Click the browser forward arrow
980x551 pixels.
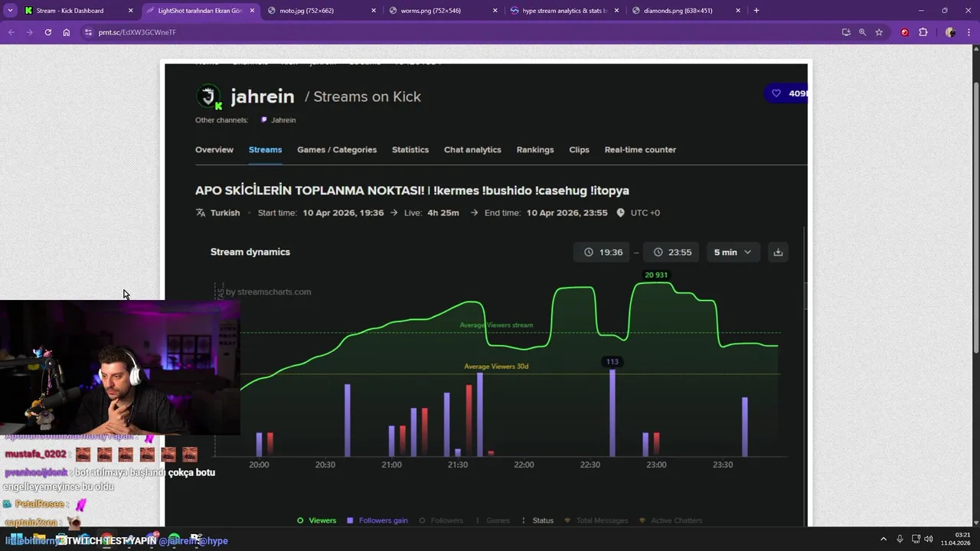(x=29, y=32)
